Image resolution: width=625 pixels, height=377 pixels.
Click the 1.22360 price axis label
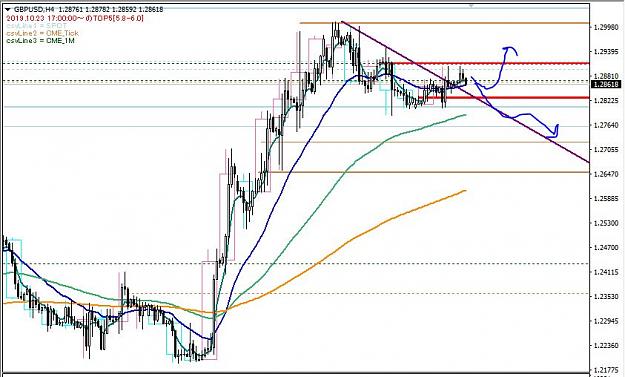click(x=606, y=345)
